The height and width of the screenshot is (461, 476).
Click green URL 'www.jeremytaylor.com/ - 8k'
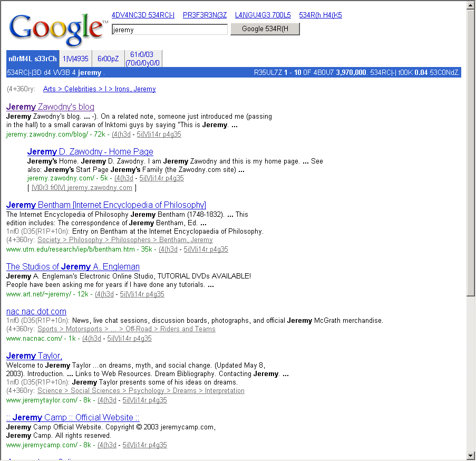coord(48,400)
